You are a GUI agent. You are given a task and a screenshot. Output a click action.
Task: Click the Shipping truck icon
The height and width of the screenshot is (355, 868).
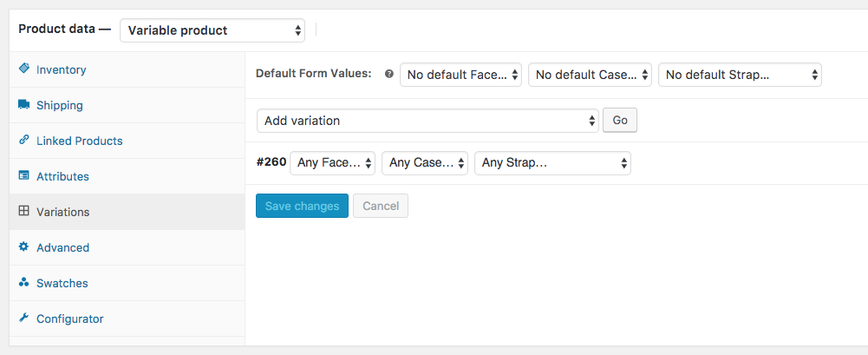tap(24, 105)
